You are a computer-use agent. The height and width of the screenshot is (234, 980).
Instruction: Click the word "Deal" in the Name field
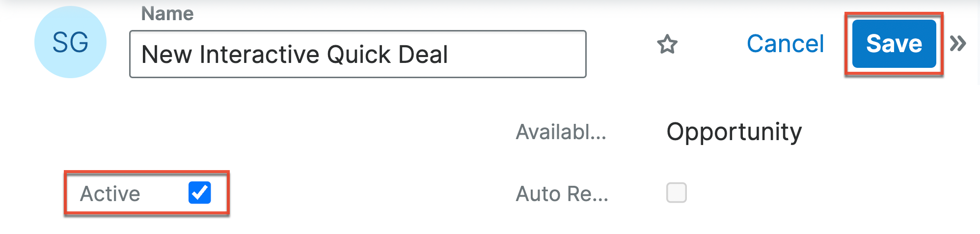[x=423, y=54]
